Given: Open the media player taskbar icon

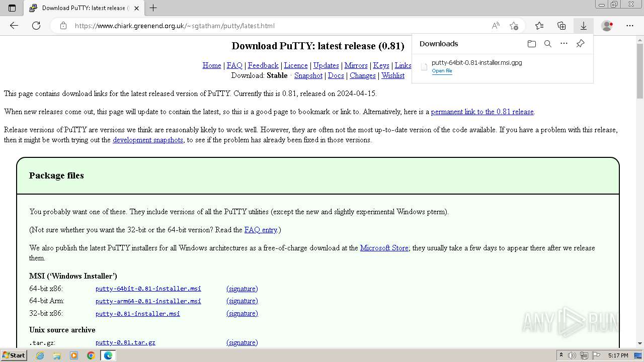Looking at the screenshot, I should coord(74,355).
